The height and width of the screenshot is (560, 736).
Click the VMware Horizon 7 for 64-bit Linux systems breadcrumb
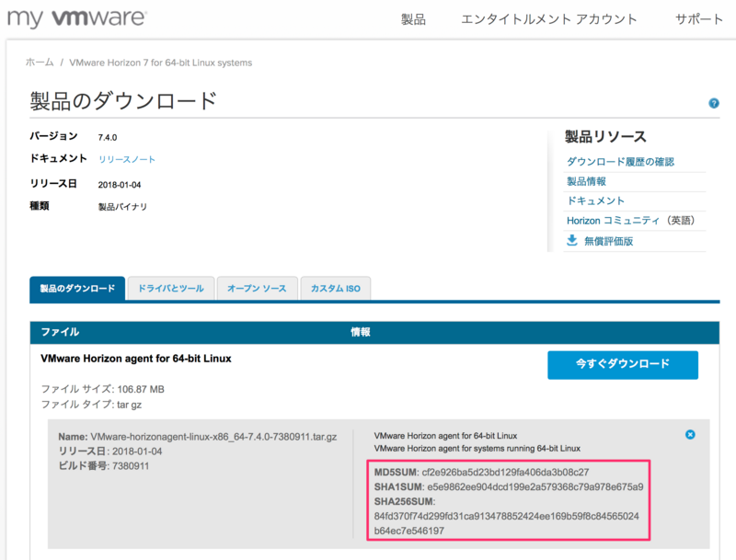click(x=160, y=63)
